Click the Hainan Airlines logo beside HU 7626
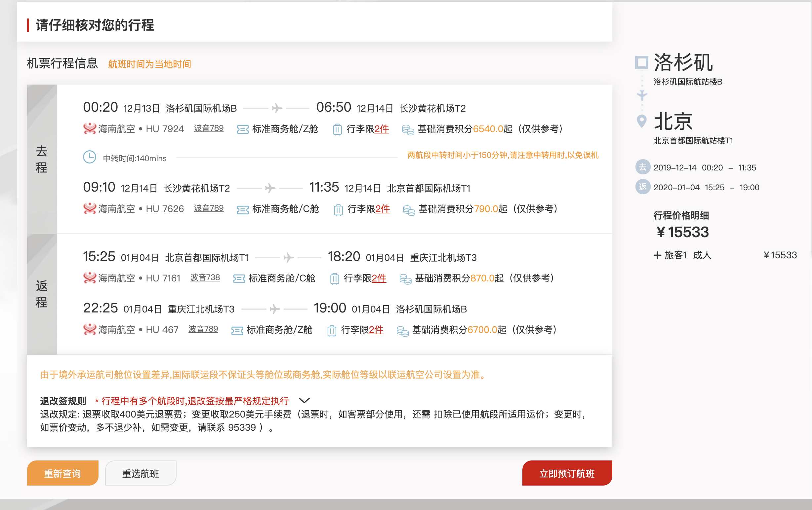This screenshot has width=812, height=510. [90, 208]
